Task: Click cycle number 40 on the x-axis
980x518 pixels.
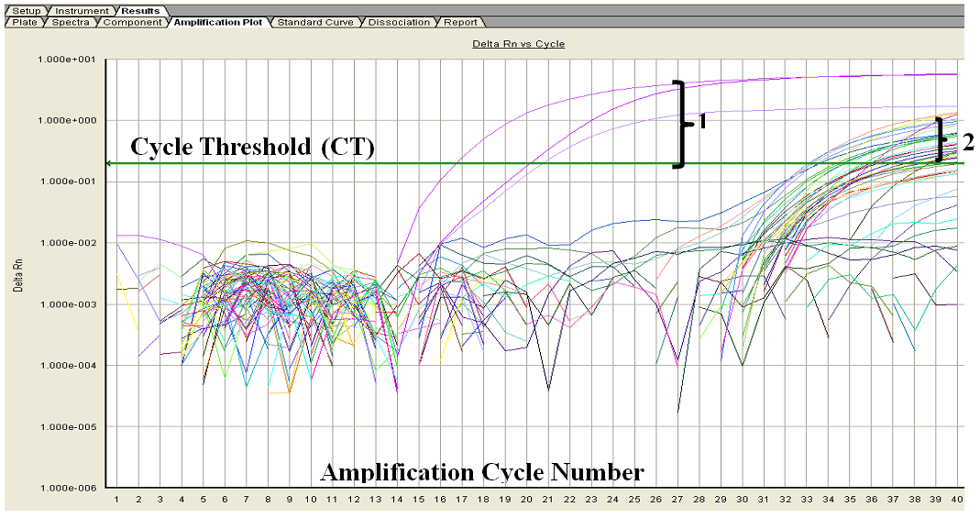Action: click(957, 499)
